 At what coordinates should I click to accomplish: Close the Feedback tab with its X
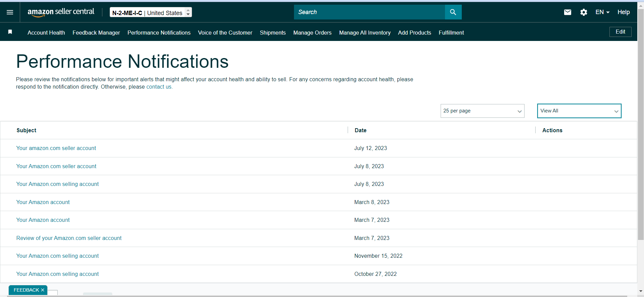coord(43,290)
